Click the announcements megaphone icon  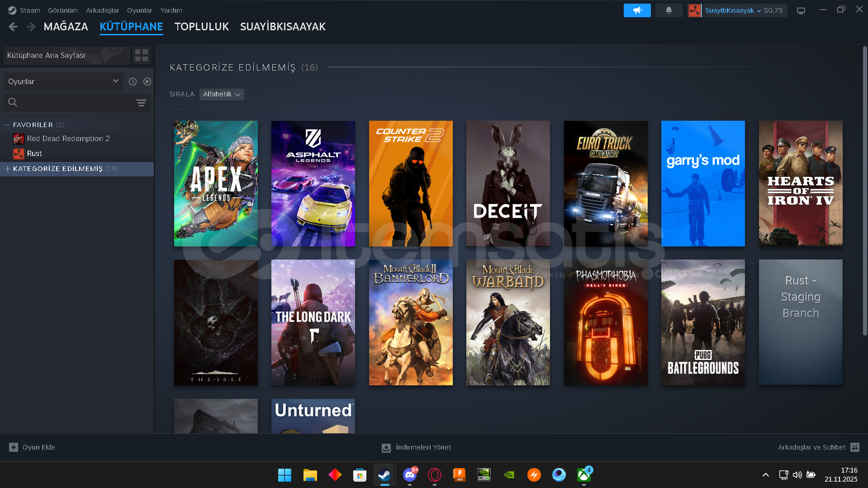[637, 10]
